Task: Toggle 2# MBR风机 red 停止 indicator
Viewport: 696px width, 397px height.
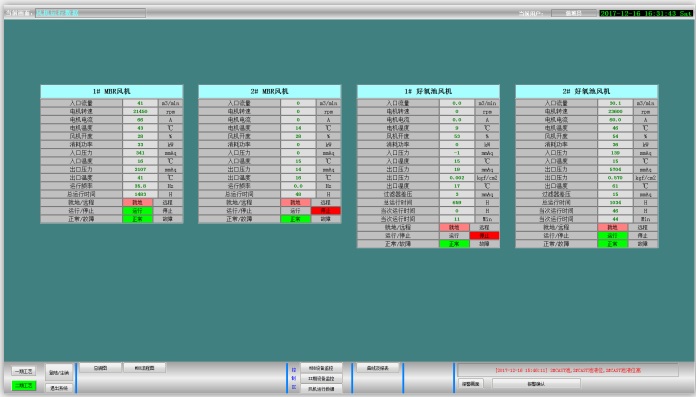Action: [x=326, y=210]
